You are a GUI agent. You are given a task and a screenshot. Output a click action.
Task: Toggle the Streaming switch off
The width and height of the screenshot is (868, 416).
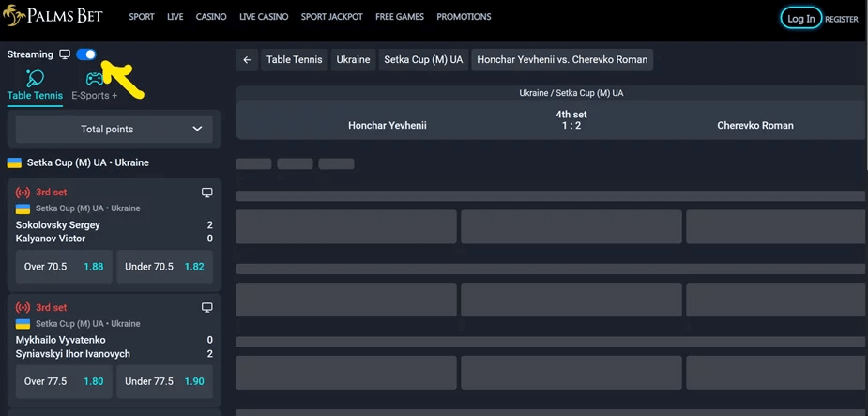pos(86,54)
